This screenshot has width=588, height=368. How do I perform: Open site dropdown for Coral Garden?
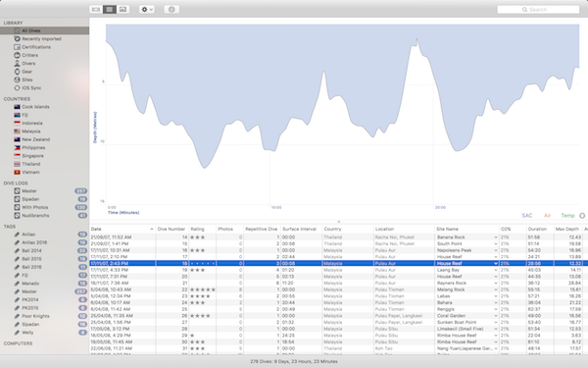tap(495, 316)
